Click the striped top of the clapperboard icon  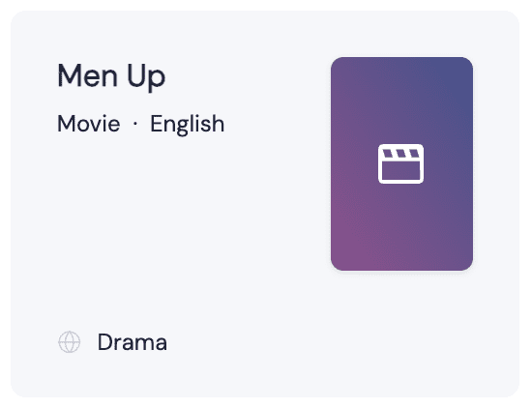pyautogui.click(x=400, y=153)
